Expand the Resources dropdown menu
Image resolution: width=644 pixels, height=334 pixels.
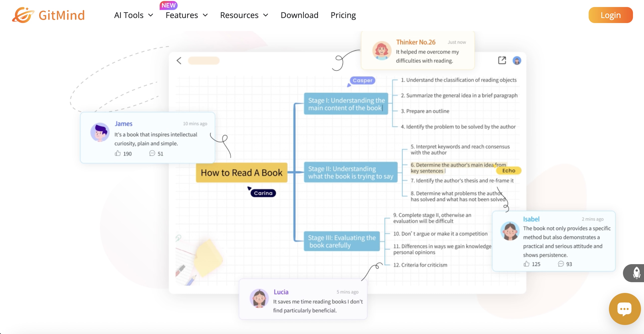click(x=244, y=15)
